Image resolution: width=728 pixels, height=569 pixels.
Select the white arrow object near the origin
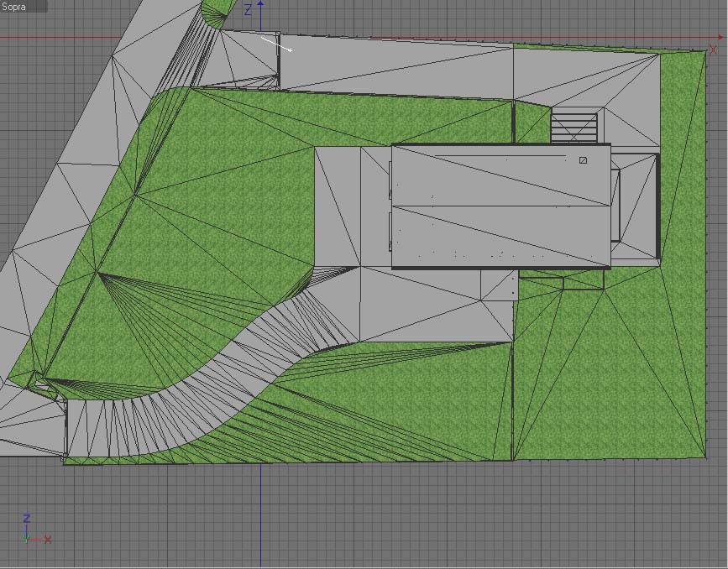pos(276,44)
